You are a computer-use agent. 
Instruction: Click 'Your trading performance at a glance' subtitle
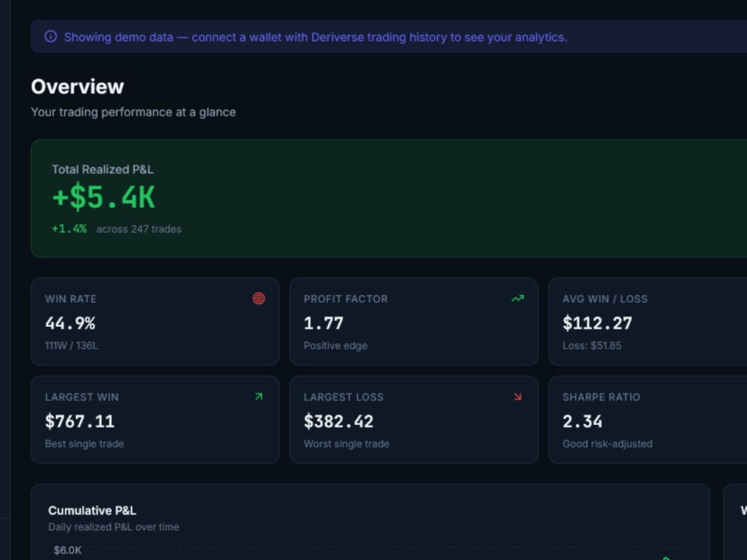[134, 112]
